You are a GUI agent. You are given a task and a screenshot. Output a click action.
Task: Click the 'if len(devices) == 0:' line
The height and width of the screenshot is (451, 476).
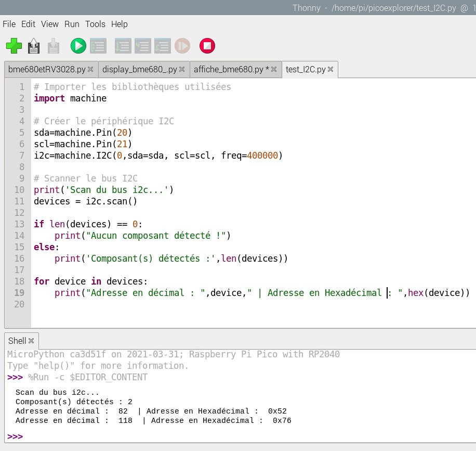88,224
